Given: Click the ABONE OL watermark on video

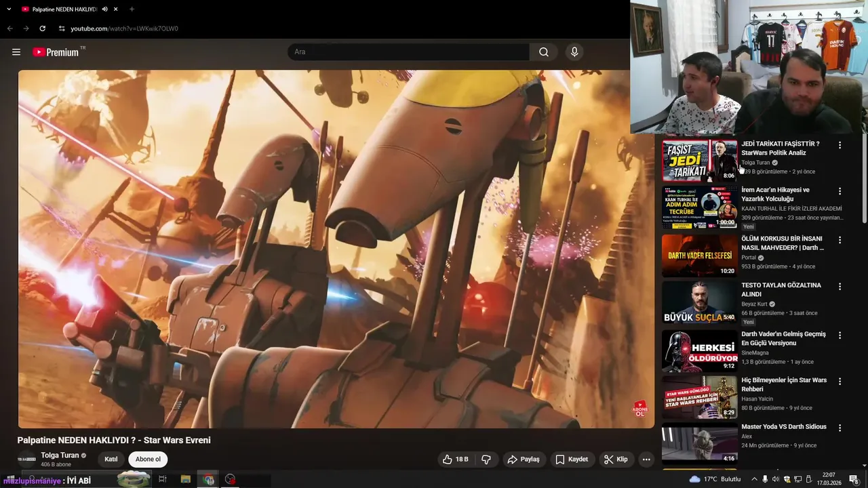Looking at the screenshot, I should (x=639, y=409).
